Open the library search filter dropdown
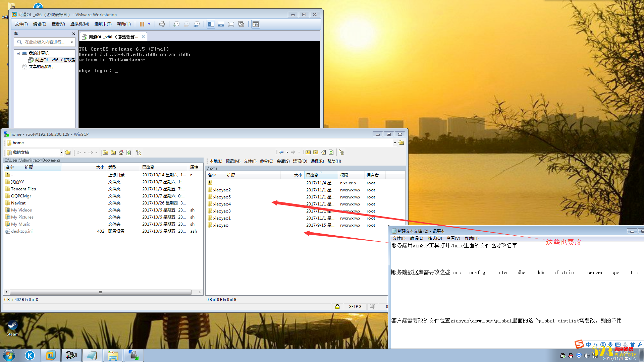644x362 pixels. click(x=72, y=42)
